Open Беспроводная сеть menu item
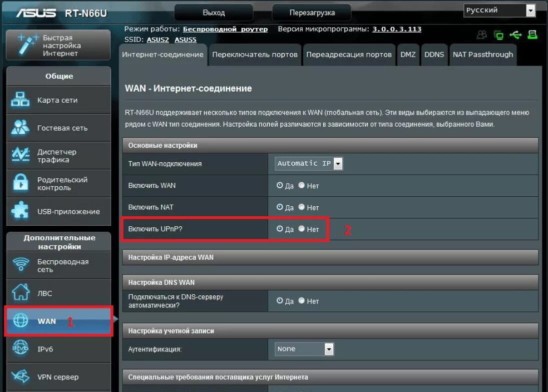The height and width of the screenshot is (392, 548). tap(59, 265)
